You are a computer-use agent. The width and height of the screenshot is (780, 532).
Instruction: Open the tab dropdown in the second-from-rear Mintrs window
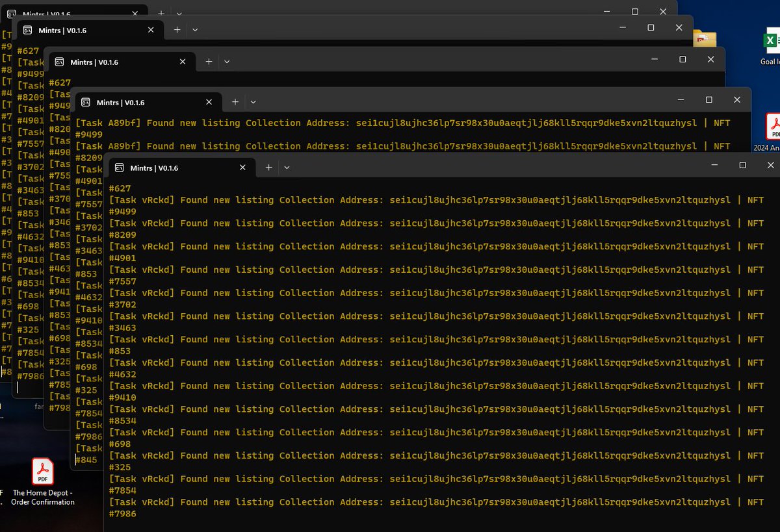point(195,30)
